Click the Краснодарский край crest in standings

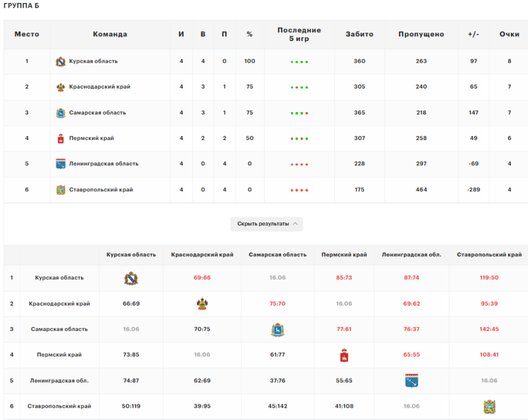tap(60, 87)
